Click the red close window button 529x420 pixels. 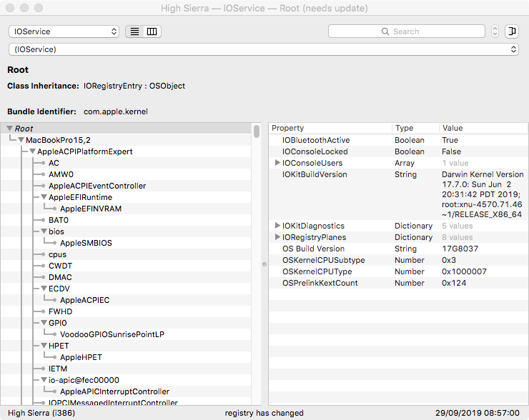(x=10, y=8)
